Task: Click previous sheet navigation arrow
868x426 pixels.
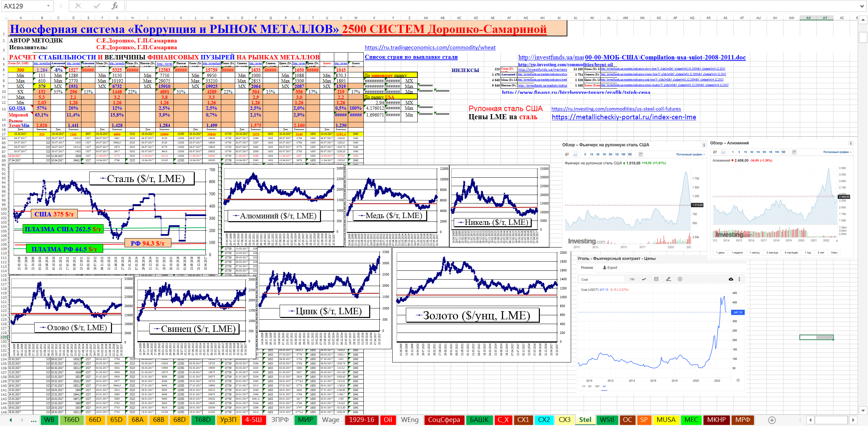Action: coord(11,420)
